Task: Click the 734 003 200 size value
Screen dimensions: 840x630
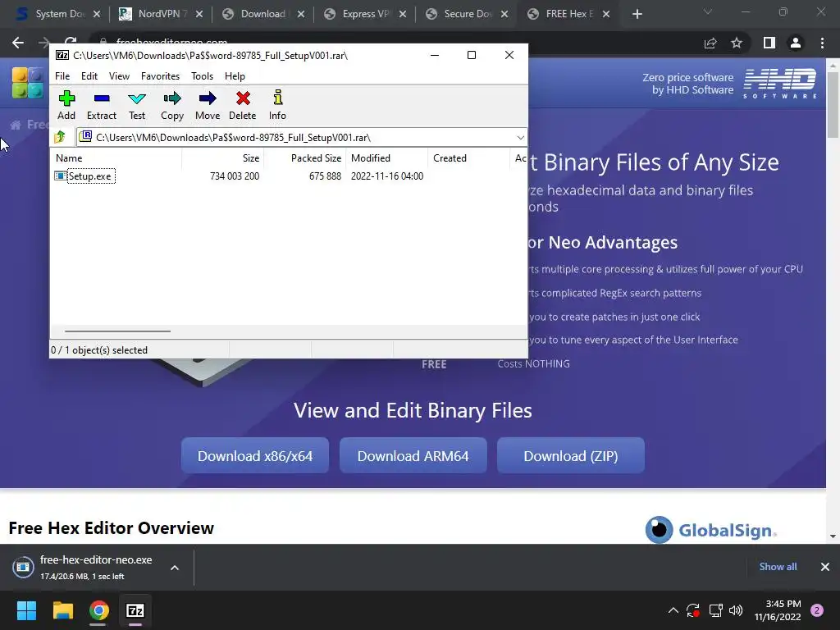Action: click(235, 176)
